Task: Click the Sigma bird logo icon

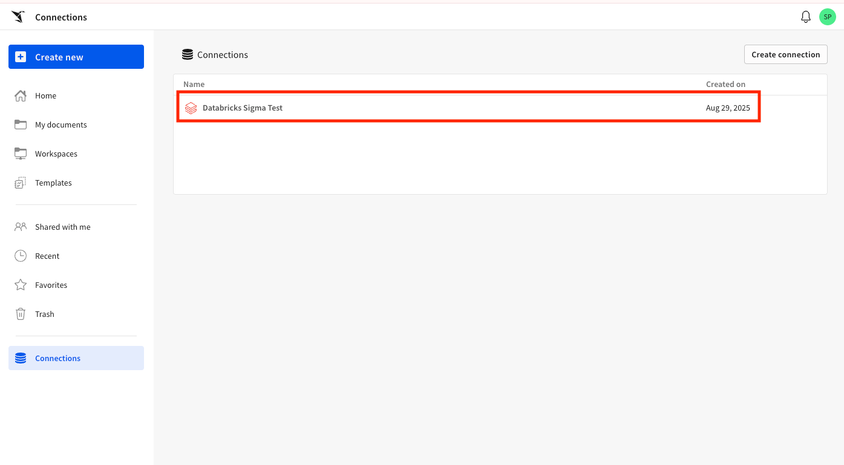Action: point(17,17)
